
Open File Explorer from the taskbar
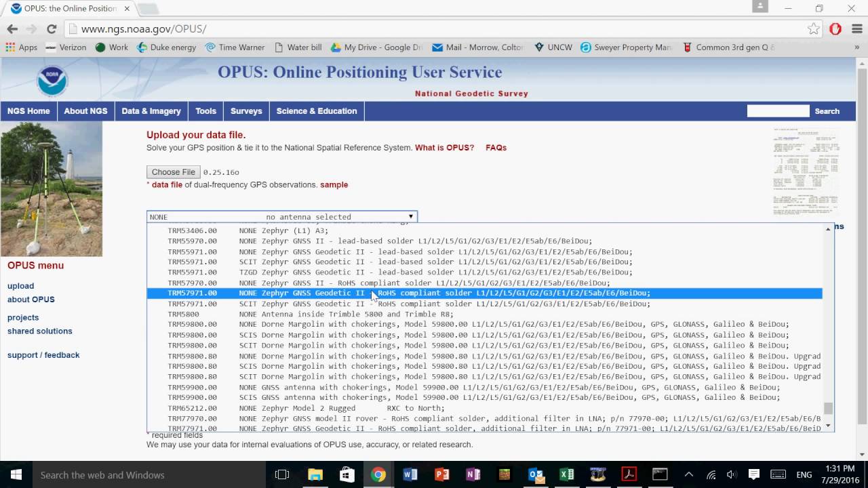coord(315,474)
